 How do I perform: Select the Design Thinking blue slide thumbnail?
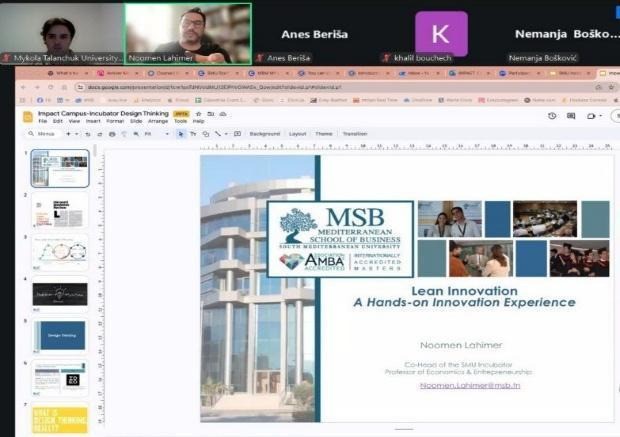(60, 336)
